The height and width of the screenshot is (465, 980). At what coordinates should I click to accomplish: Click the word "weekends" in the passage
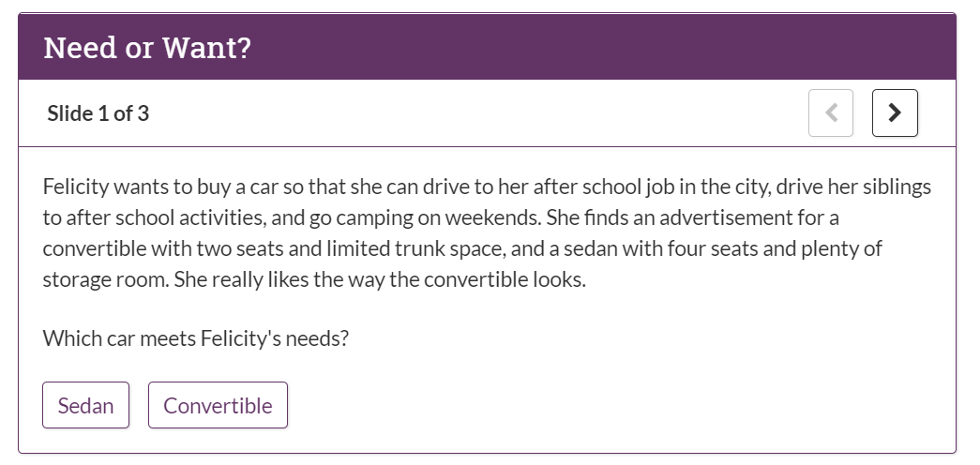pos(491,217)
